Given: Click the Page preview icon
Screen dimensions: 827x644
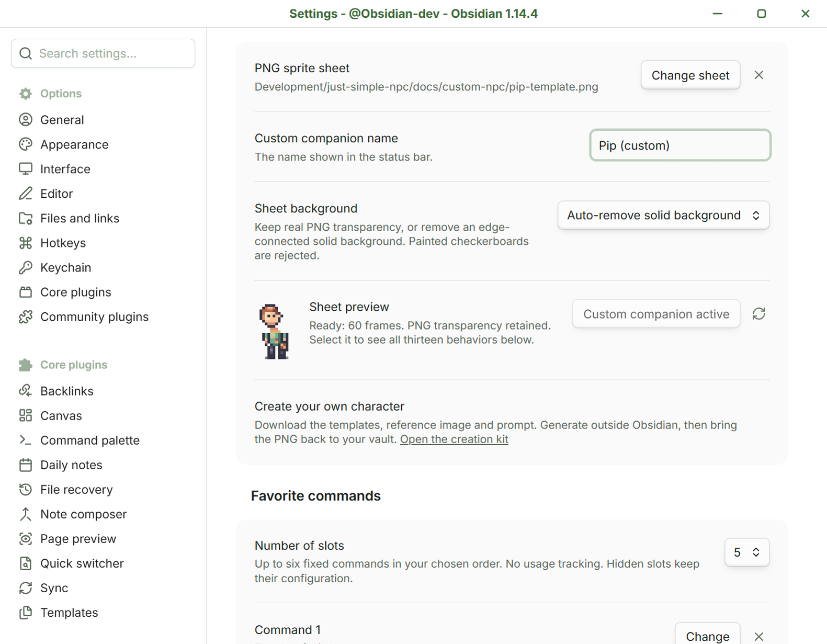Looking at the screenshot, I should [x=26, y=538].
